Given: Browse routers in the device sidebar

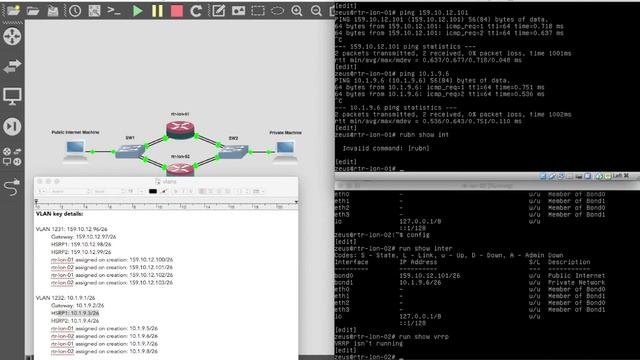Looking at the screenshot, I should coord(12,36).
